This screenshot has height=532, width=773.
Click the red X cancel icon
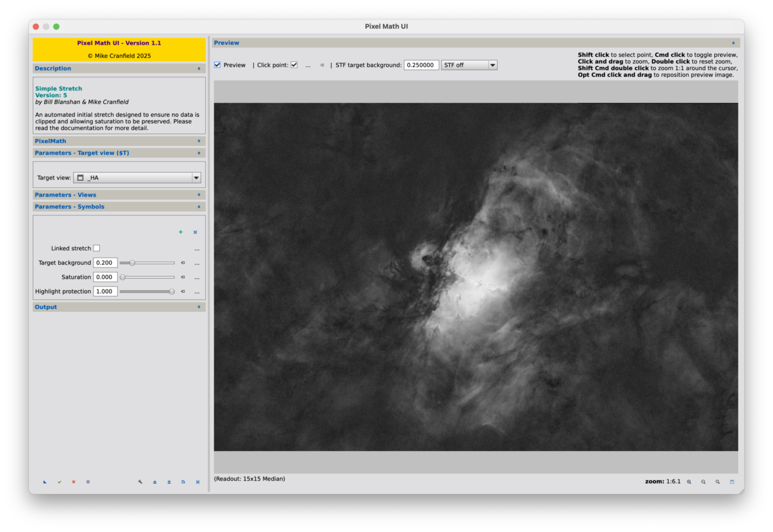click(73, 482)
